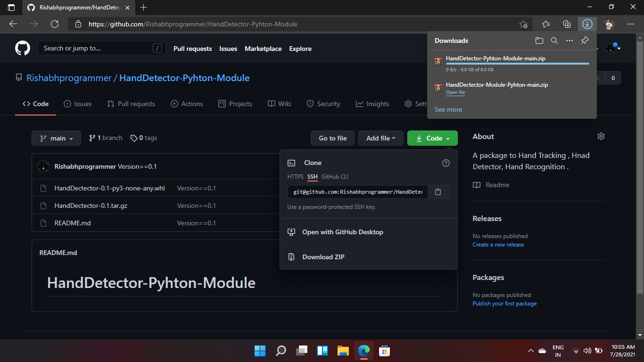Click Download ZIP option
The image size is (644, 362).
tap(369, 257)
